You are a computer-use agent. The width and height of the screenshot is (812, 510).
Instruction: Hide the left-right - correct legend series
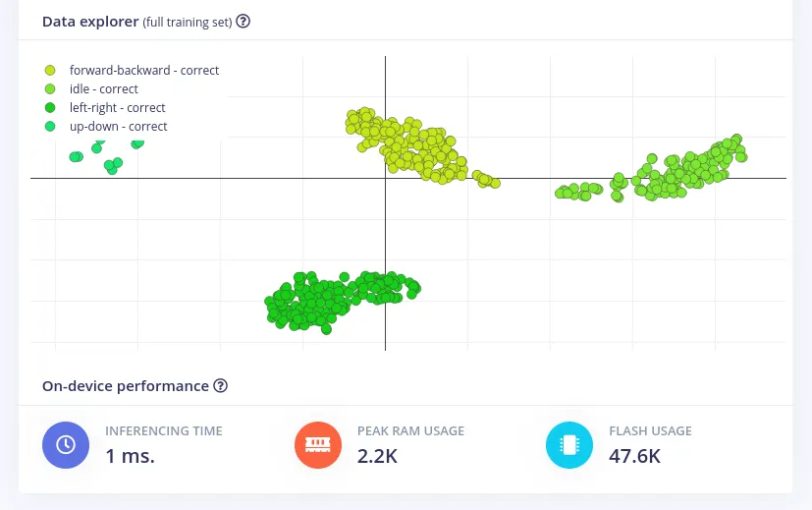[118, 108]
